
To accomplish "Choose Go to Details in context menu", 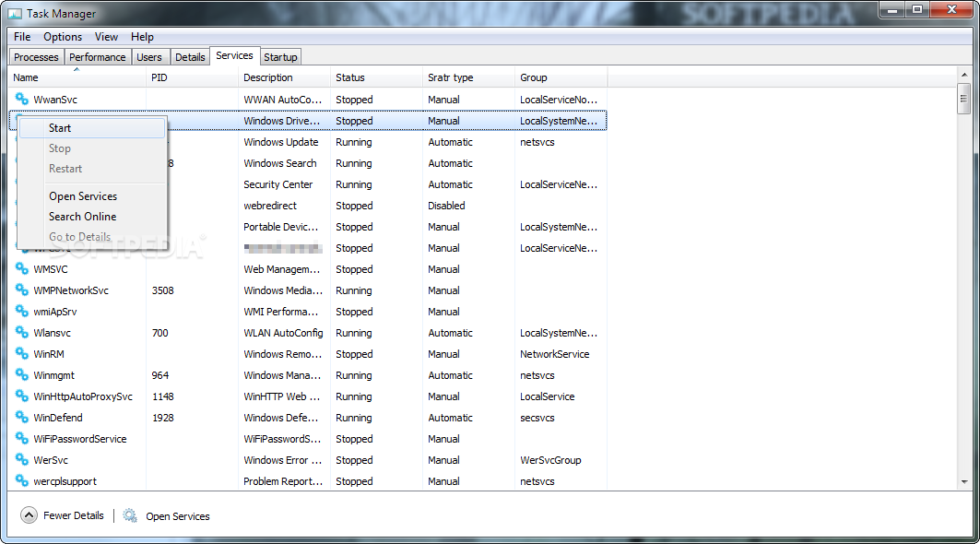I will [92, 237].
